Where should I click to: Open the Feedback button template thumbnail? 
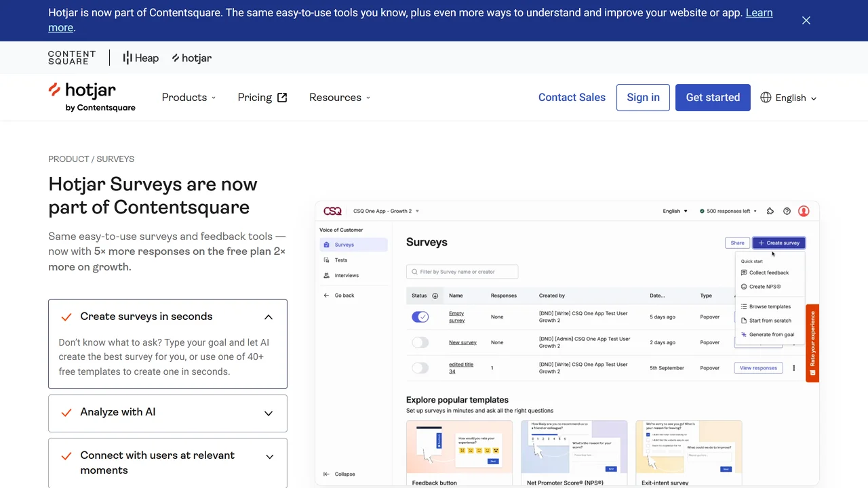click(x=459, y=447)
